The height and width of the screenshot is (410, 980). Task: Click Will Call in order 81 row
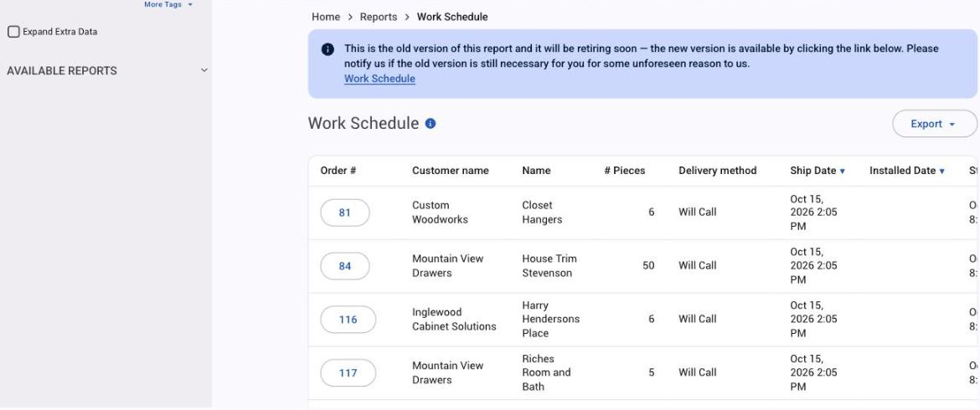click(698, 213)
